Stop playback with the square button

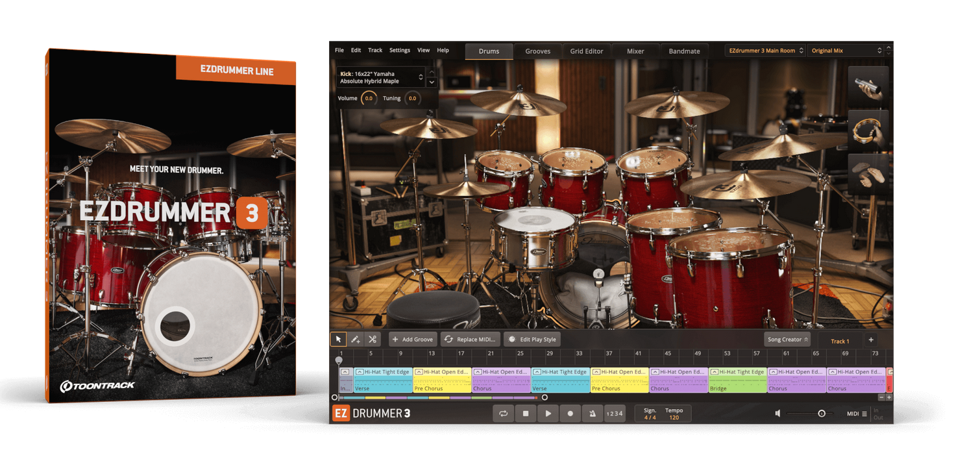coord(526,414)
